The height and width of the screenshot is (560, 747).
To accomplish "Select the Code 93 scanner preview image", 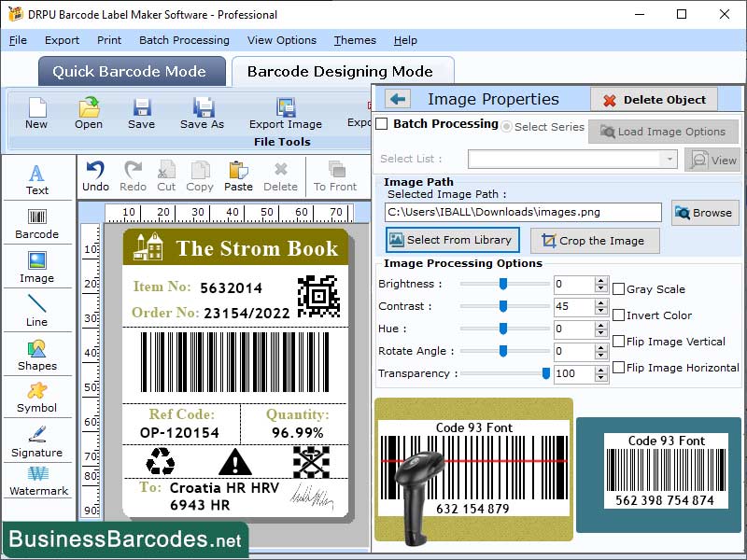I will (474, 470).
